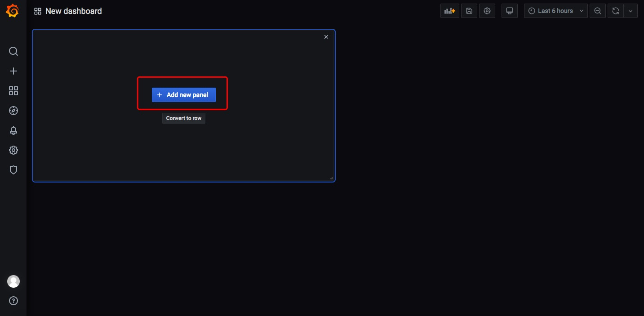
Task: Open the Grafana home logo
Action: (x=13, y=11)
